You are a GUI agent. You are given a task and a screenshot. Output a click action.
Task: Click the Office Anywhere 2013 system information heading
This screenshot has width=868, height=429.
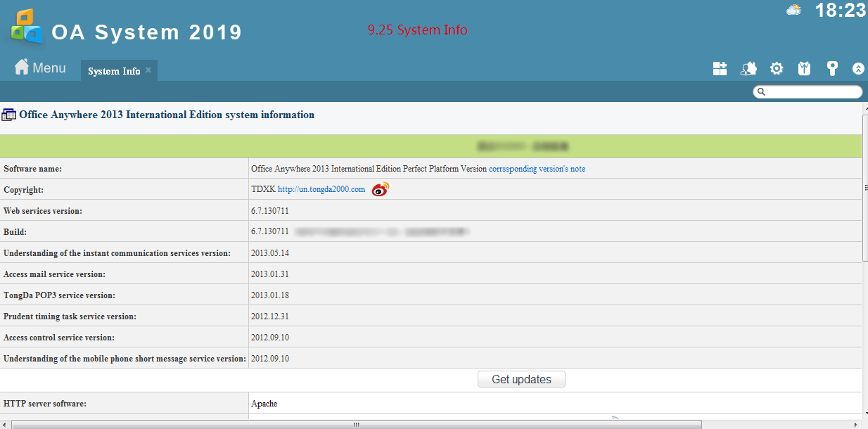(167, 115)
